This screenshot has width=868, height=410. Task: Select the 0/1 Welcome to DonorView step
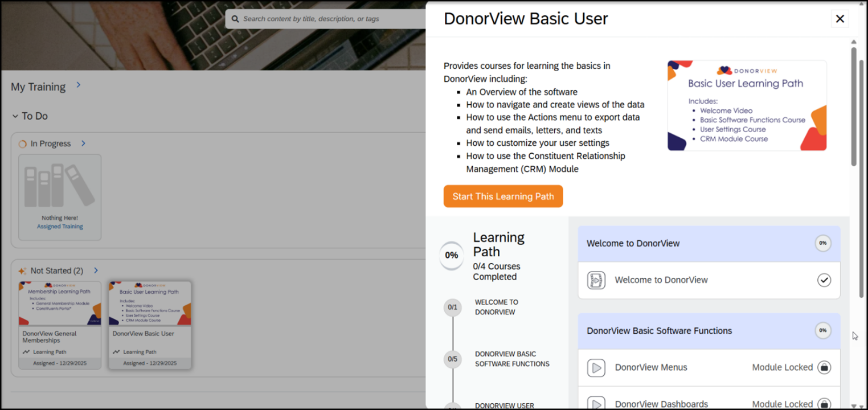(453, 307)
